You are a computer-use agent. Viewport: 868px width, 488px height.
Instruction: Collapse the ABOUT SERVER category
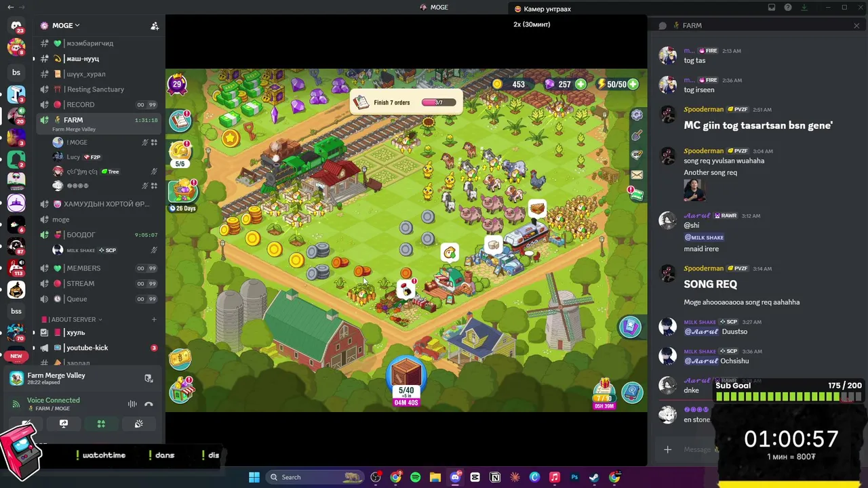73,319
